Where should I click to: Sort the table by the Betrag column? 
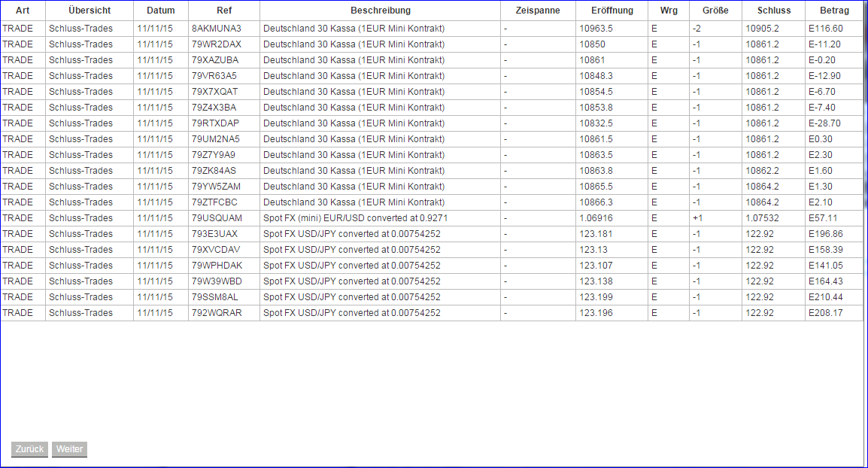(x=835, y=11)
